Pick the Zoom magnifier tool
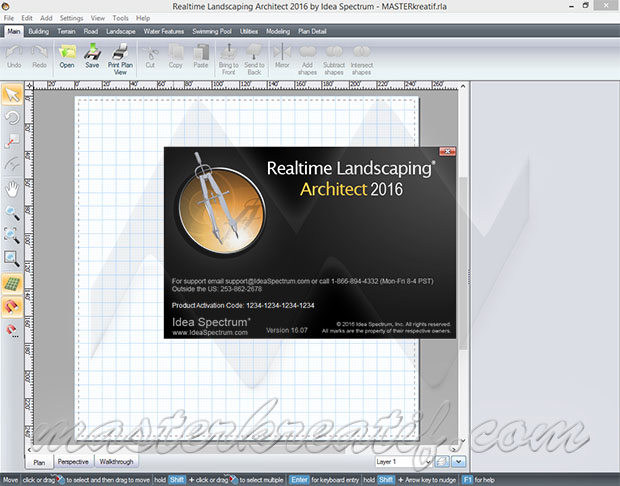 click(12, 213)
